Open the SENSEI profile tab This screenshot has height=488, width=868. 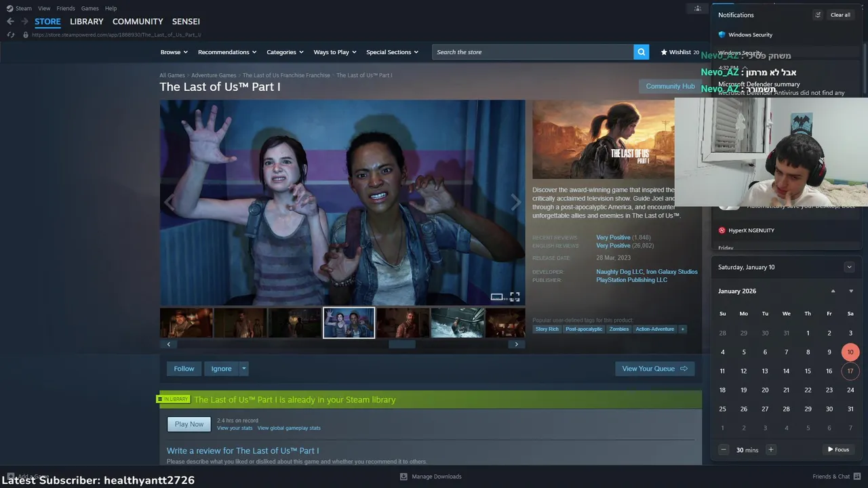tap(186, 22)
